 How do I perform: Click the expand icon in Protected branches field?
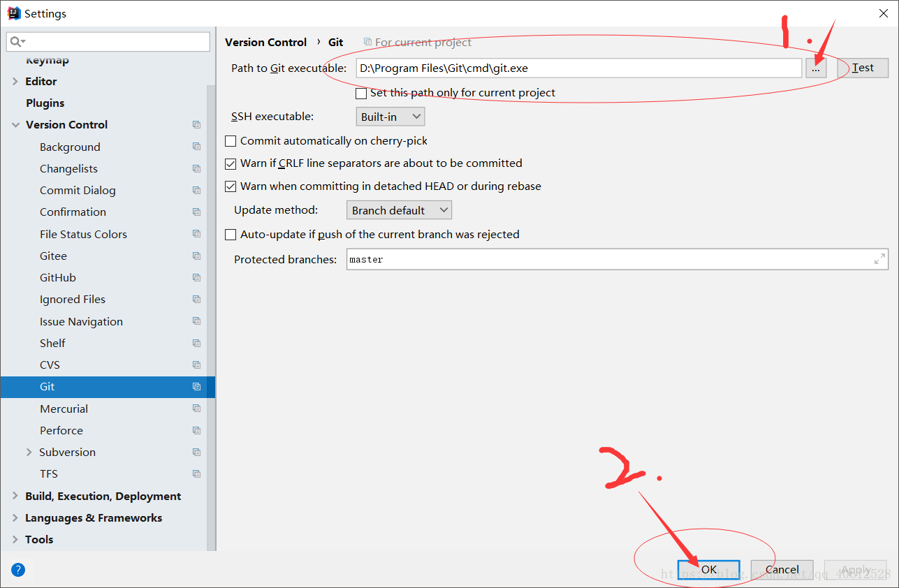pos(879,259)
